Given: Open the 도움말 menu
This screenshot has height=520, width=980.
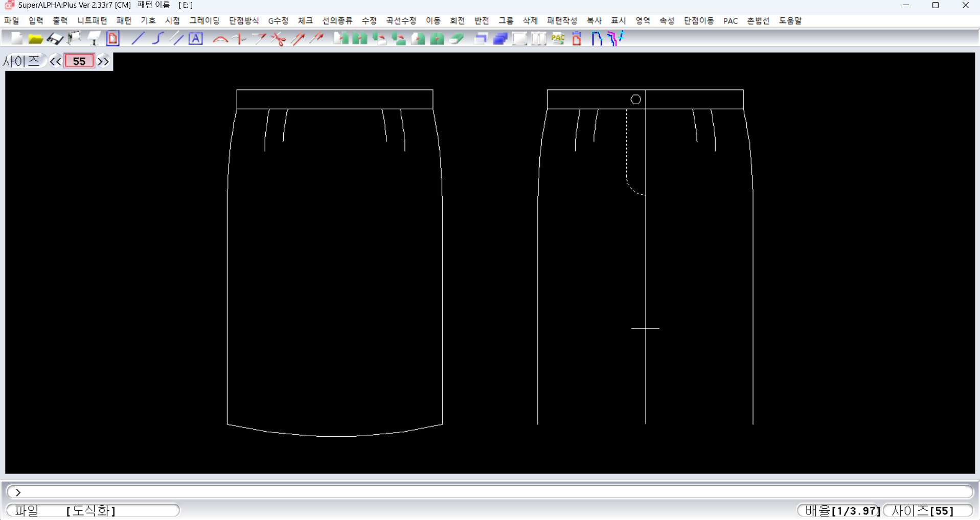Looking at the screenshot, I should [x=790, y=20].
